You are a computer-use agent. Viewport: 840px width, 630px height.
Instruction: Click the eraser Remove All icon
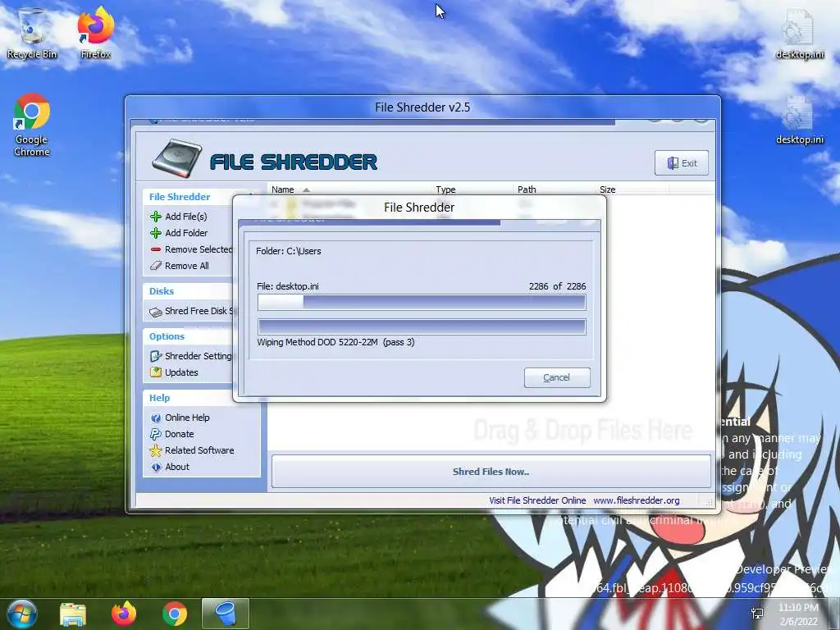(156, 266)
